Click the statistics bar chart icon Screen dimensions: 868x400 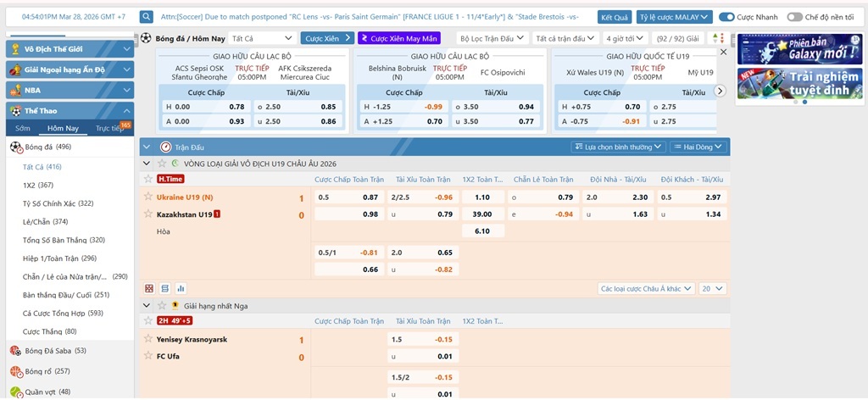(x=181, y=289)
